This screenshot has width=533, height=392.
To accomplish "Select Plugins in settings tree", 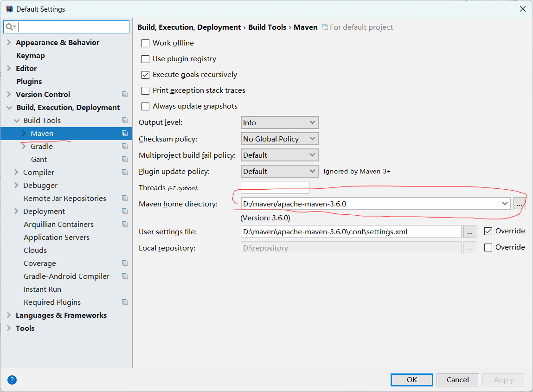I will tap(29, 81).
